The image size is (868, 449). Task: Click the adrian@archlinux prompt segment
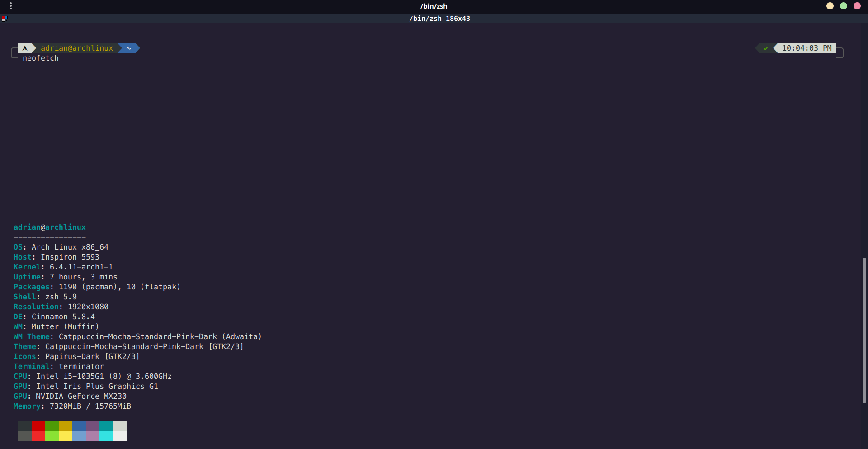(x=77, y=48)
